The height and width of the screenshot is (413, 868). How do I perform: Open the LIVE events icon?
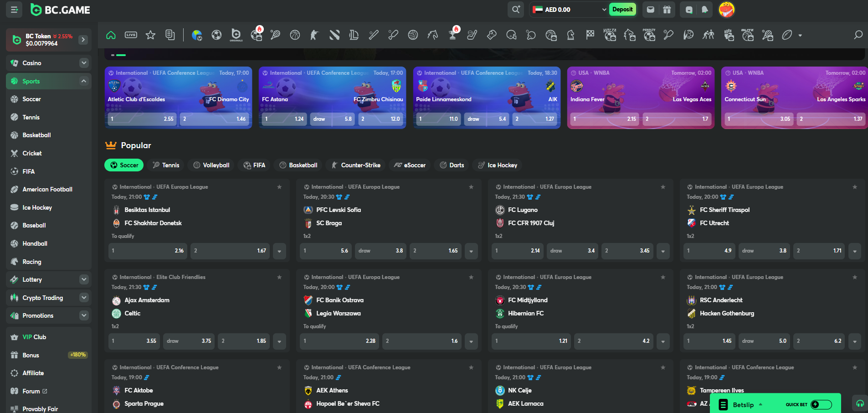coord(131,35)
